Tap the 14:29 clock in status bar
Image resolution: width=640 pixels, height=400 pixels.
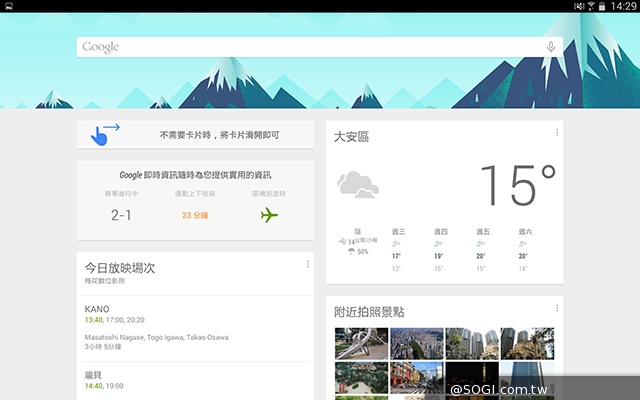coord(623,6)
